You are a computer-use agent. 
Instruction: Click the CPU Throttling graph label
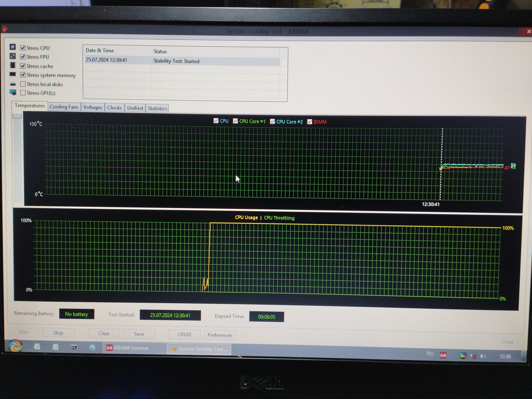[279, 218]
